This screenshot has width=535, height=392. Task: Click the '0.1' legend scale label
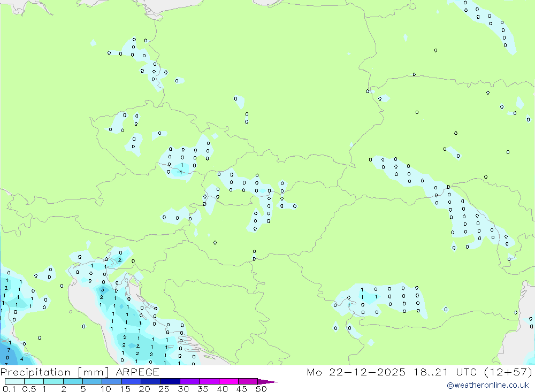[x=9, y=389]
